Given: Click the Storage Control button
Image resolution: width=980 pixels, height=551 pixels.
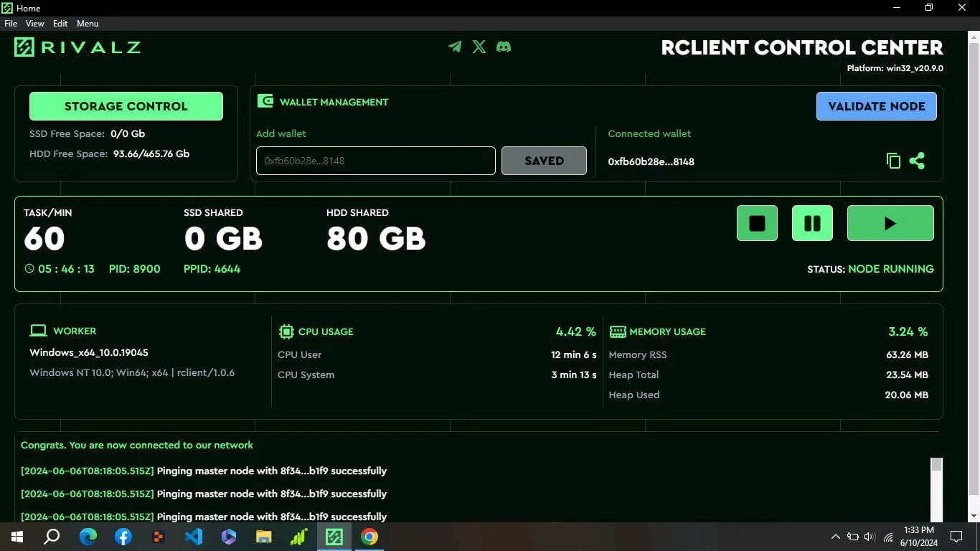Looking at the screenshot, I should click(126, 106).
